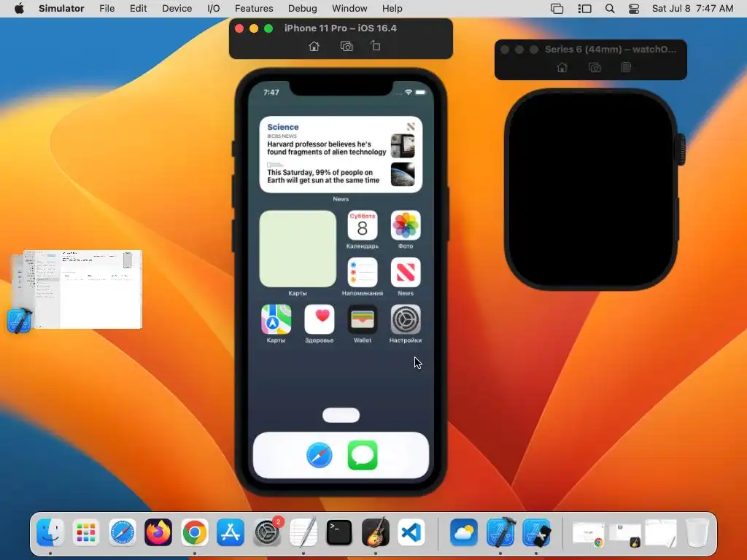747x560 pixels.
Task: Open Visual Studio Code from the Dock
Action: 411,532
